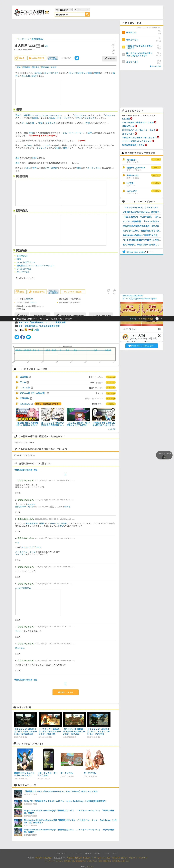Image resolution: width=174 pixels, height=868 pixels.
Task: Click the orange search magnifier button
Action: [x=87, y=14]
